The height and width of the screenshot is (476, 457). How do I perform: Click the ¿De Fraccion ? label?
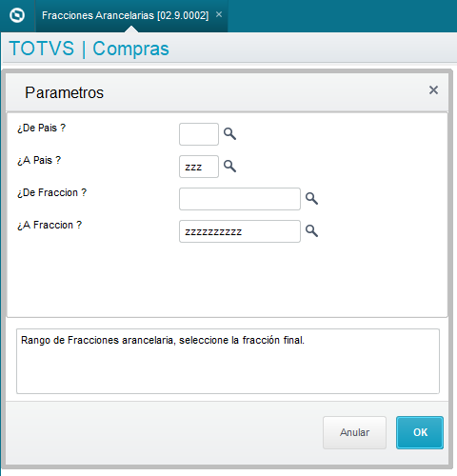pos(51,192)
